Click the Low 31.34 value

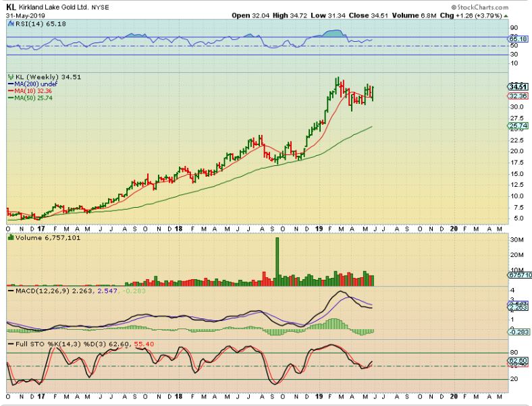[327, 16]
